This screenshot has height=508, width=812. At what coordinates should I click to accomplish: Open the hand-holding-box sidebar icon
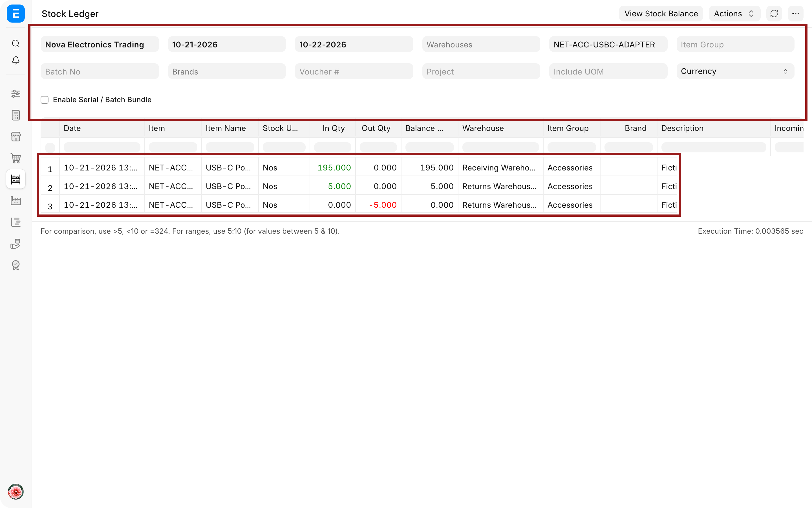tap(16, 244)
